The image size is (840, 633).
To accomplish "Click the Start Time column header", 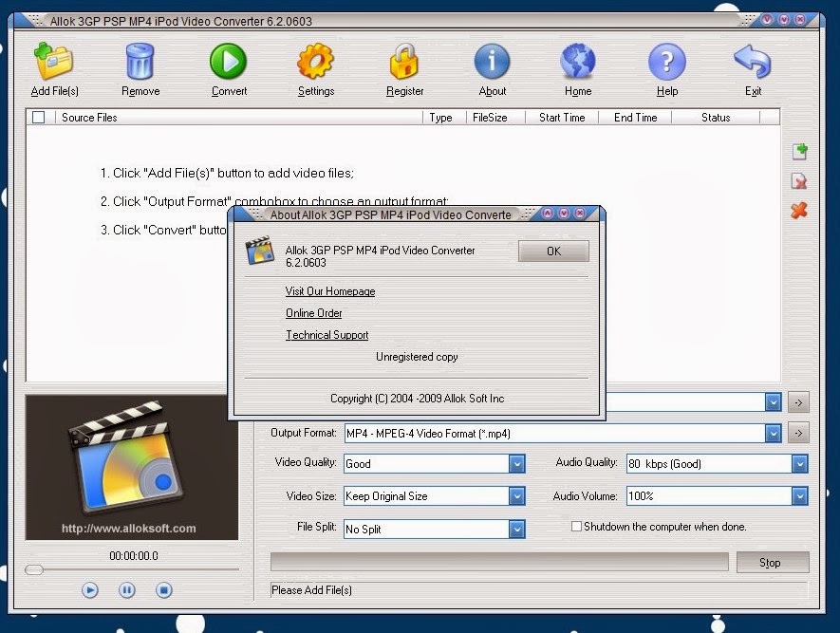I will (562, 118).
